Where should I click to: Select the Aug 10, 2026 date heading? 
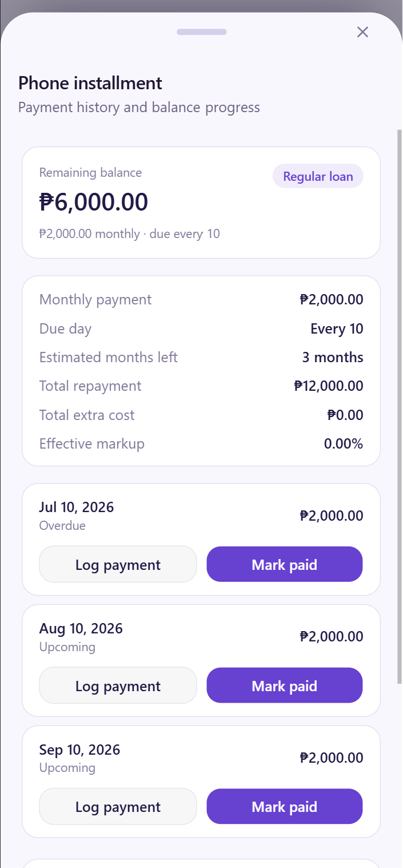pyautogui.click(x=81, y=628)
